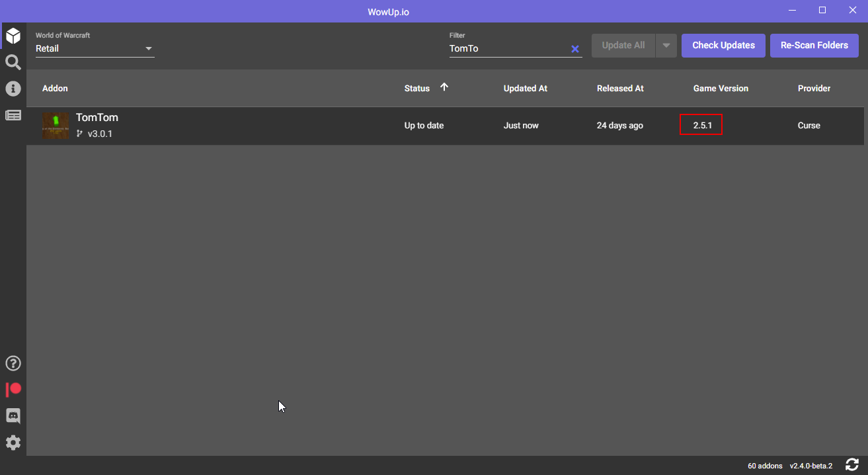Screen dimensions: 868x475
Task: Open WowUp settings gear icon
Action: point(13,442)
